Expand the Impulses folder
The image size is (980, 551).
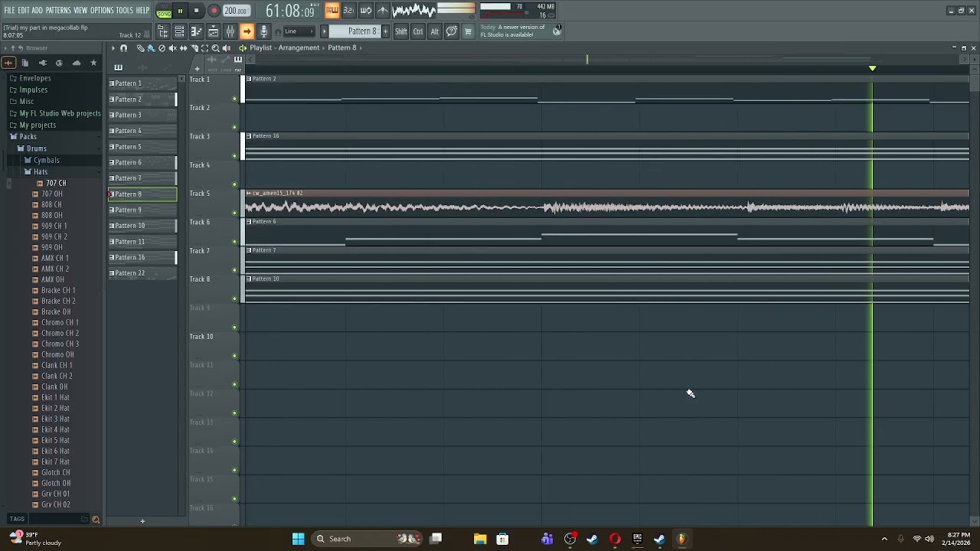[33, 90]
